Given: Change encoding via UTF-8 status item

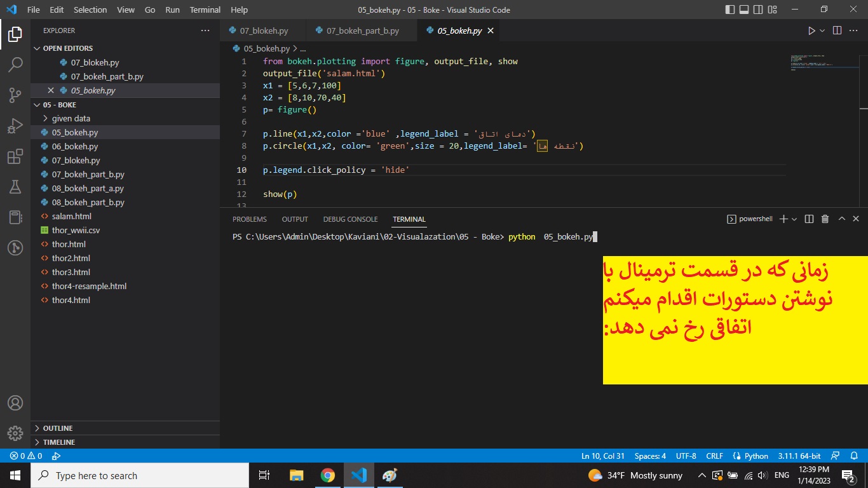Looking at the screenshot, I should 686,456.
